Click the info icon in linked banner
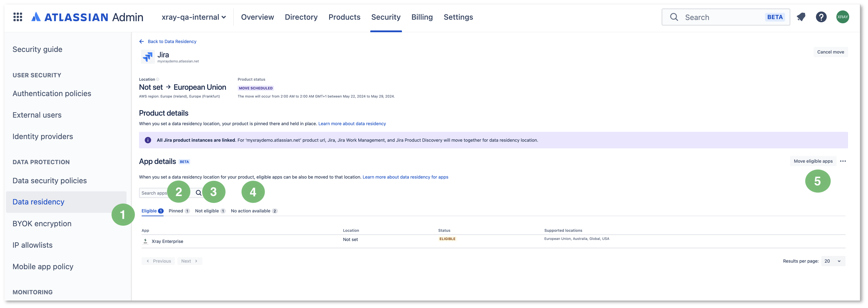Screen dimensions: 868x308 tap(148, 140)
